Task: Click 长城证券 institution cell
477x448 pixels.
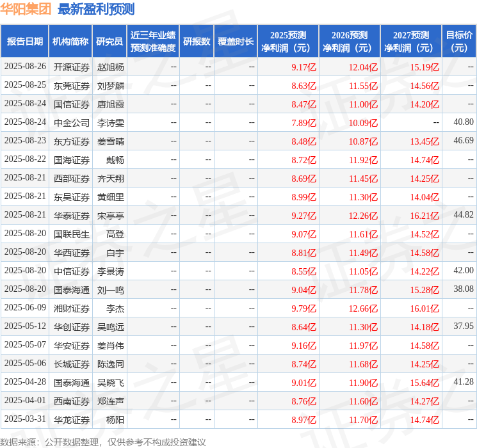Action: [72, 364]
